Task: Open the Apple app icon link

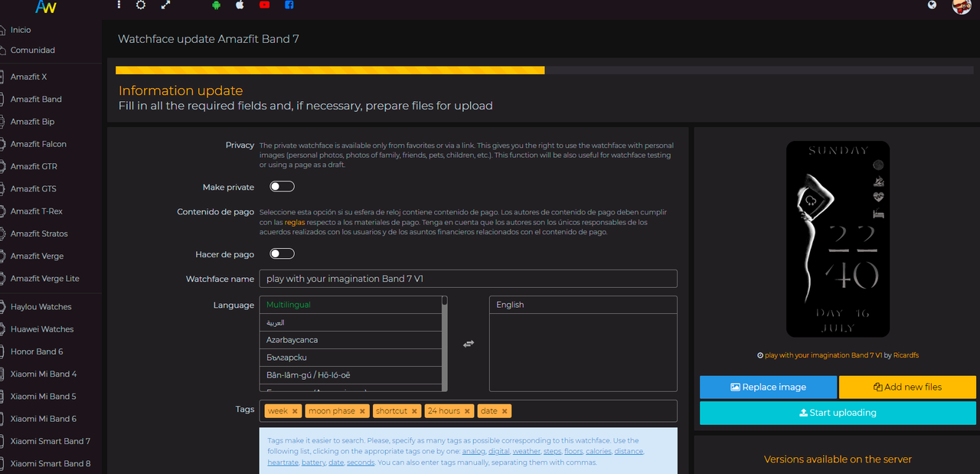Action: (240, 5)
